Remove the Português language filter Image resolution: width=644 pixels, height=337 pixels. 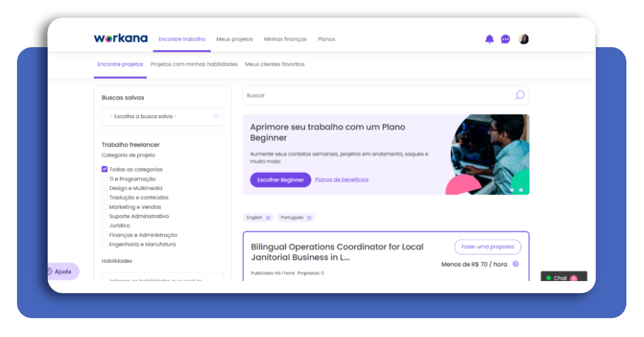[x=309, y=218]
